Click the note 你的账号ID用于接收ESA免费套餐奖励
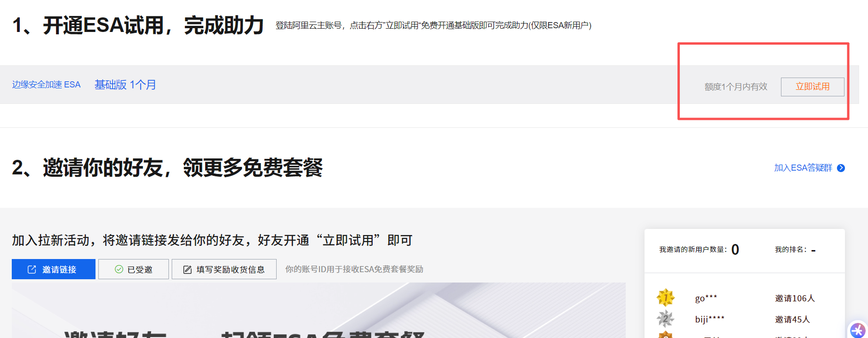 coord(354,269)
